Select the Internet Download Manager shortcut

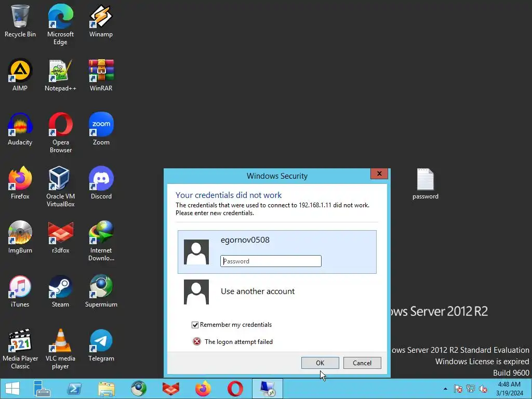coord(101,240)
